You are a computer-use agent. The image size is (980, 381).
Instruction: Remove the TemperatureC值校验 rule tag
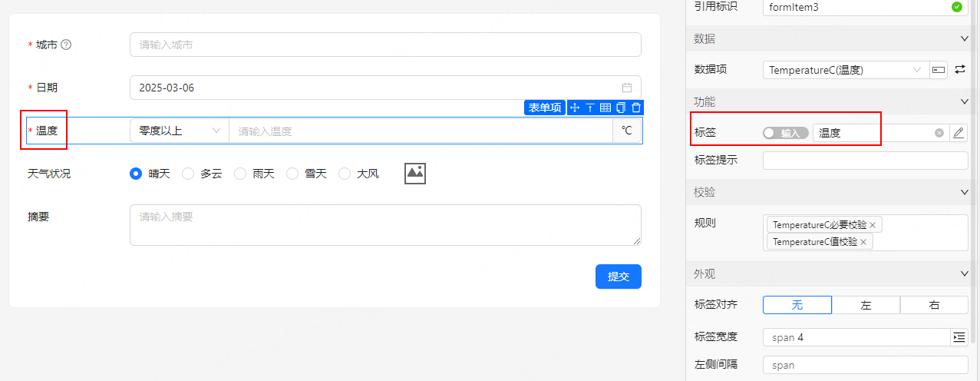863,242
